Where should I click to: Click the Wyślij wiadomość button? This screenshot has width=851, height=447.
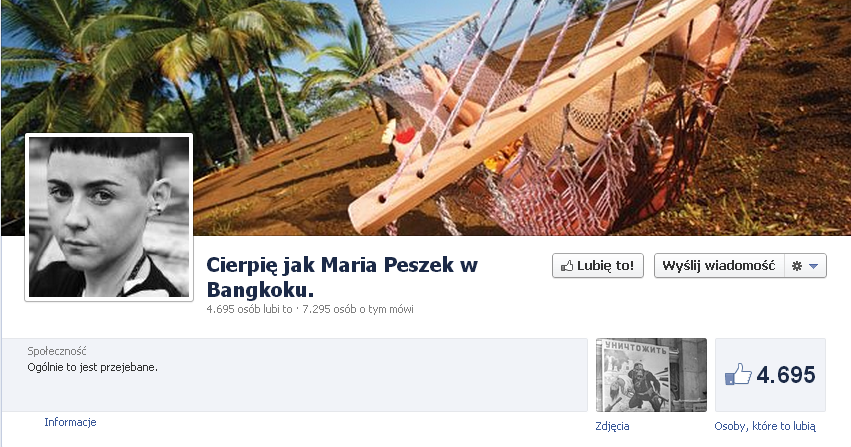[719, 266]
